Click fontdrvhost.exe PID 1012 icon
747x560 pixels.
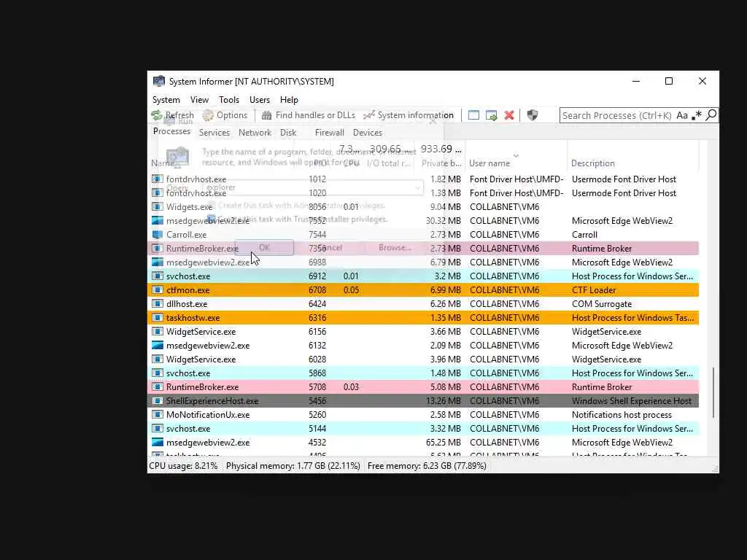click(x=158, y=179)
